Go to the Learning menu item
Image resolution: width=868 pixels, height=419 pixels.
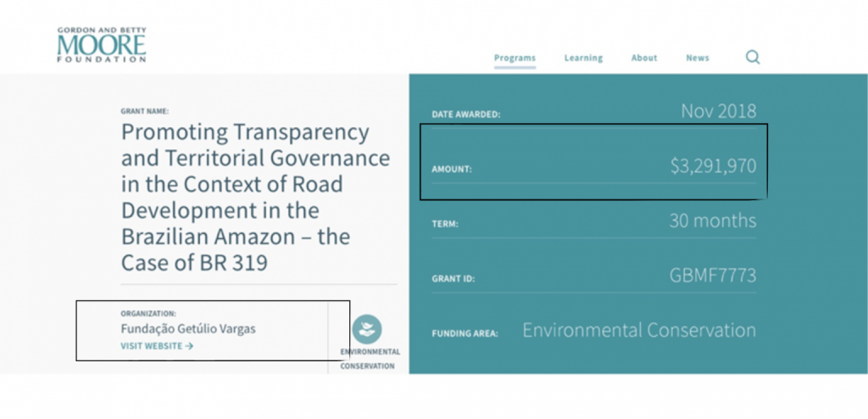pyautogui.click(x=583, y=58)
